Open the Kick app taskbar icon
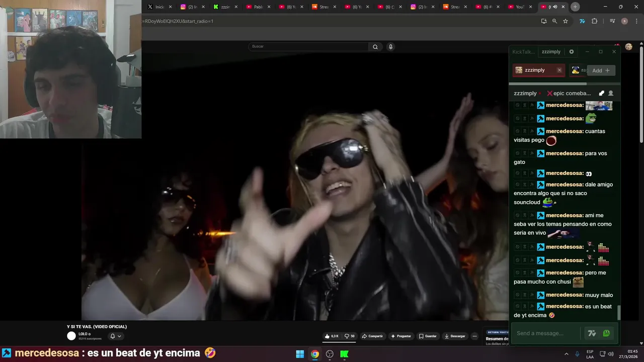Viewport: 644px width, 362px height. (345, 354)
